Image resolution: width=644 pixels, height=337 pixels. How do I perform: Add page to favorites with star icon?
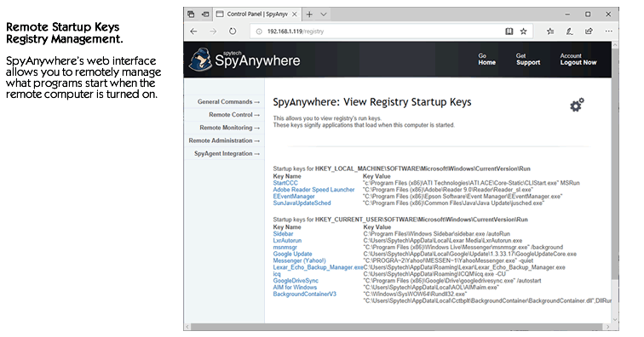(523, 31)
